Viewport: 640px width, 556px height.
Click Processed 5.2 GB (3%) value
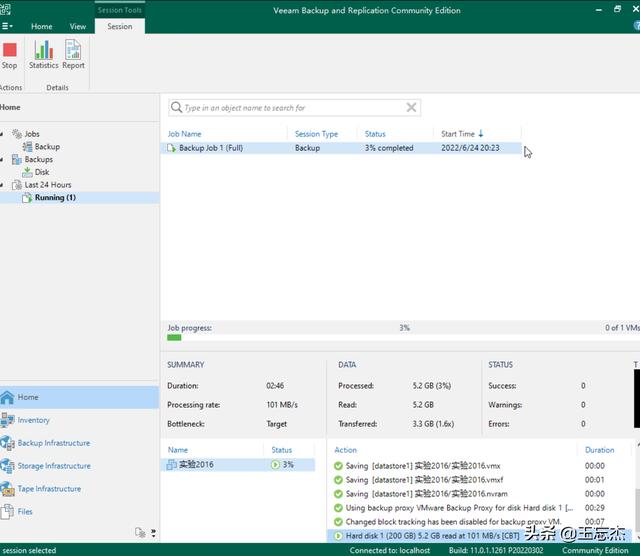click(x=431, y=385)
